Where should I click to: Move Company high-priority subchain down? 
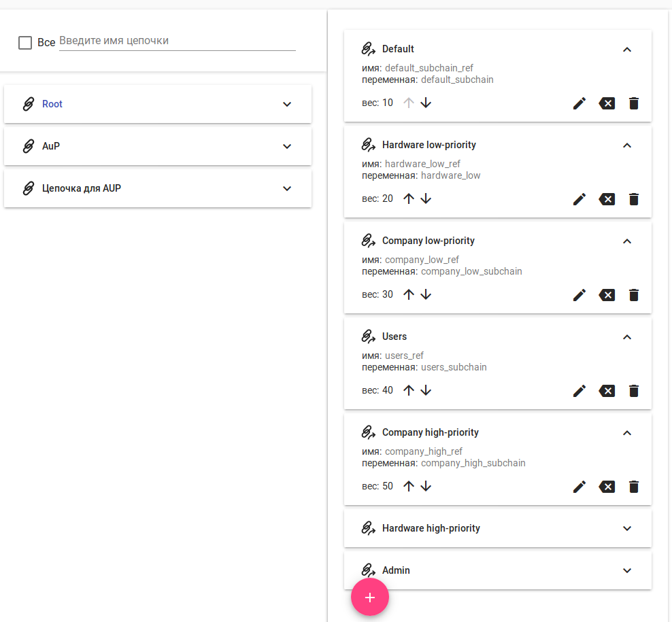click(426, 486)
